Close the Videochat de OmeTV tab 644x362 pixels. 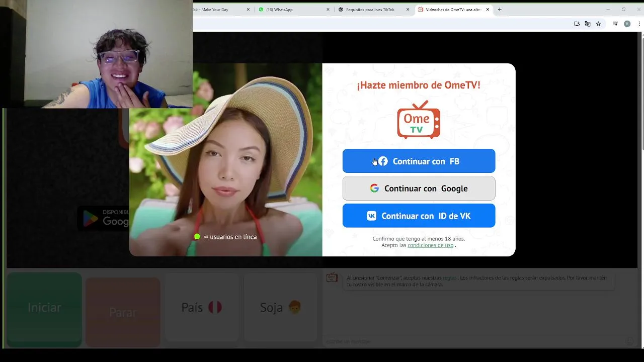tap(488, 10)
